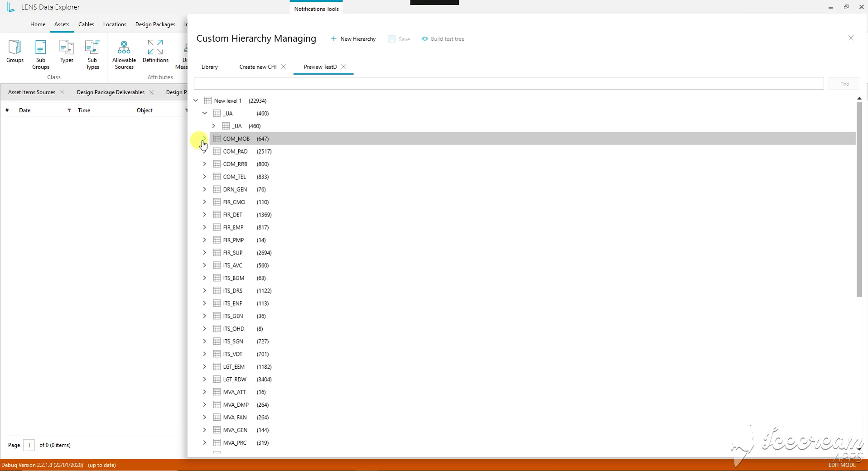Image resolution: width=868 pixels, height=471 pixels.
Task: Open the Locations ribbon tab
Action: click(x=115, y=24)
